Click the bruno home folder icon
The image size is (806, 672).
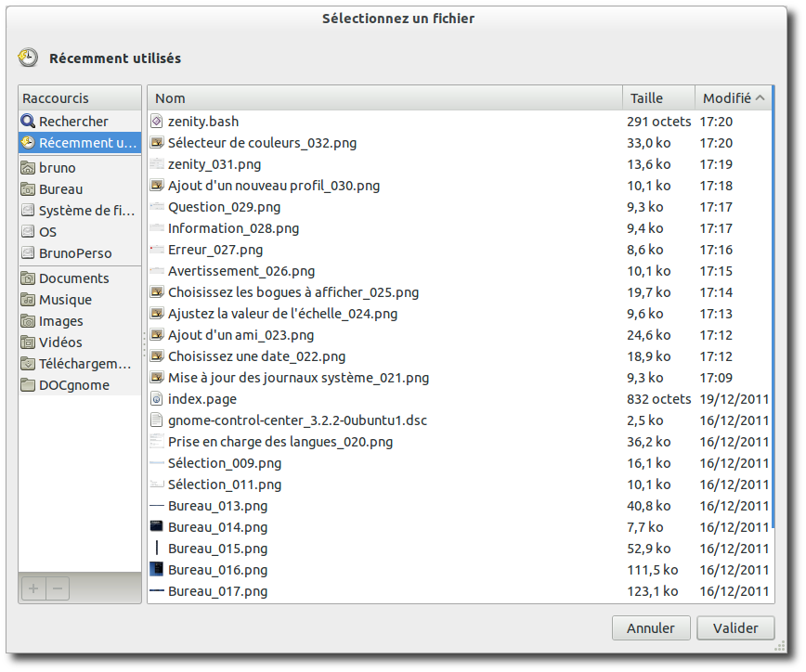point(28,168)
